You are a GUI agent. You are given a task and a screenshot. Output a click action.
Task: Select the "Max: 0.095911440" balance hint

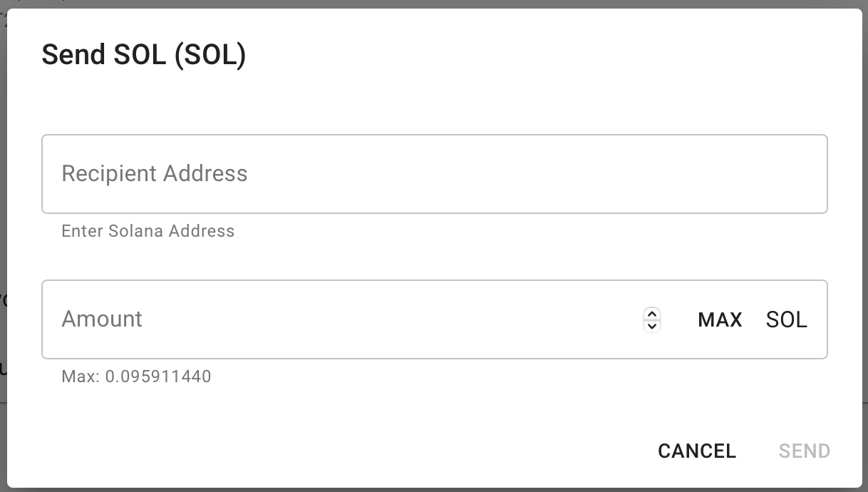tap(136, 376)
